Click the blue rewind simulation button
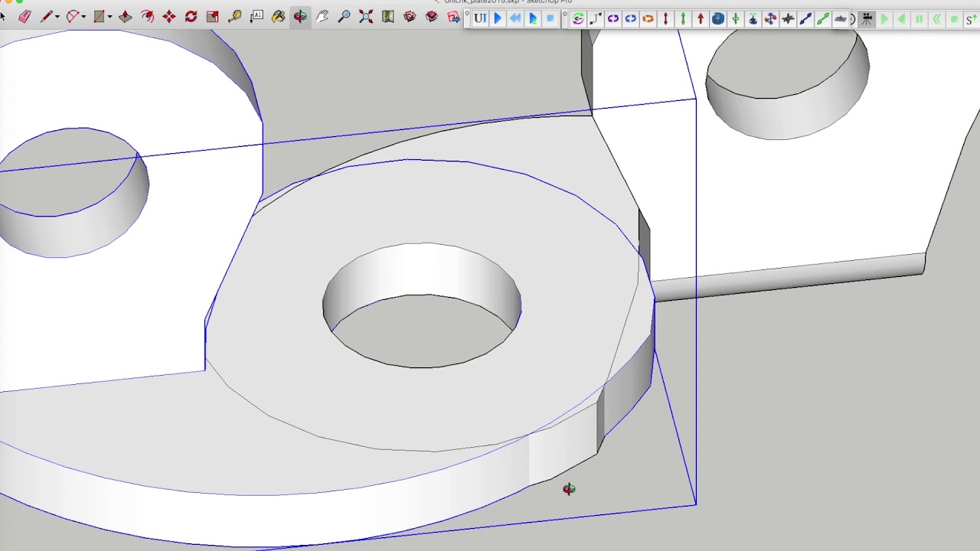 tap(515, 18)
